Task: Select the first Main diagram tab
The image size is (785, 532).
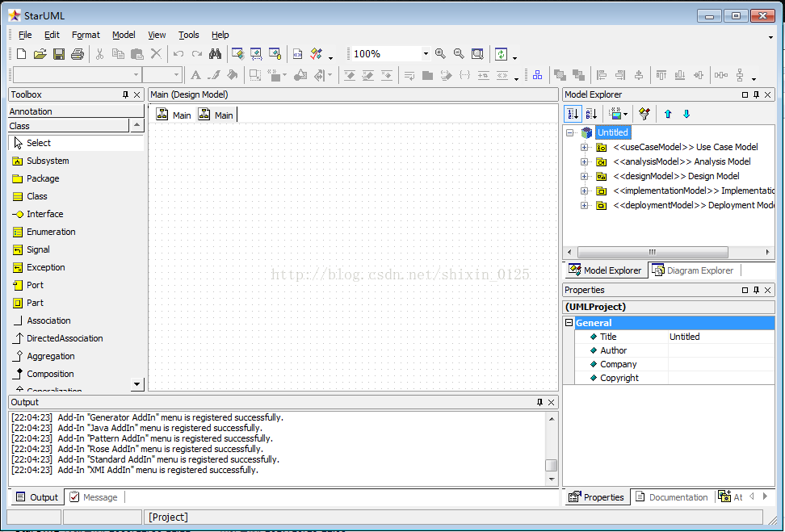Action: point(174,115)
